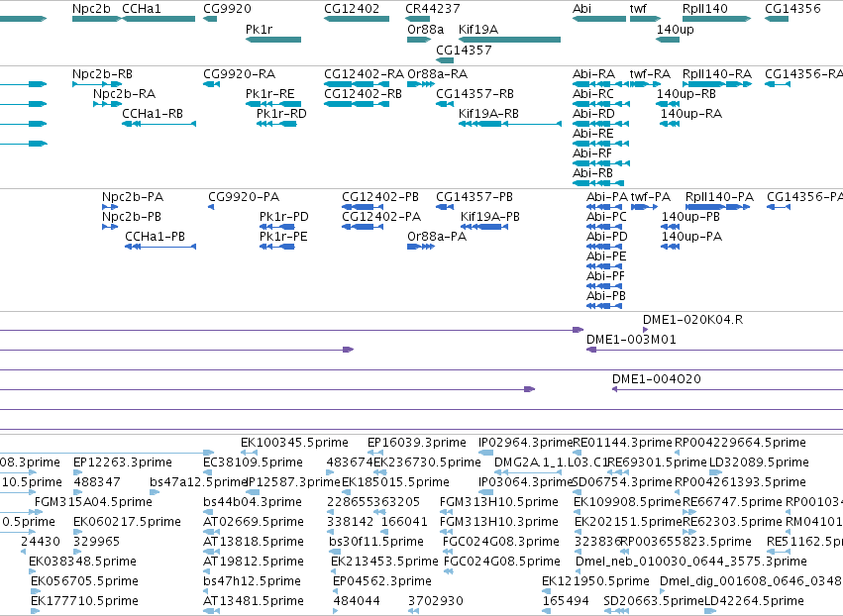Click the Pk1r-RE transcript
The width and height of the screenshot is (843, 616).
[x=273, y=104]
